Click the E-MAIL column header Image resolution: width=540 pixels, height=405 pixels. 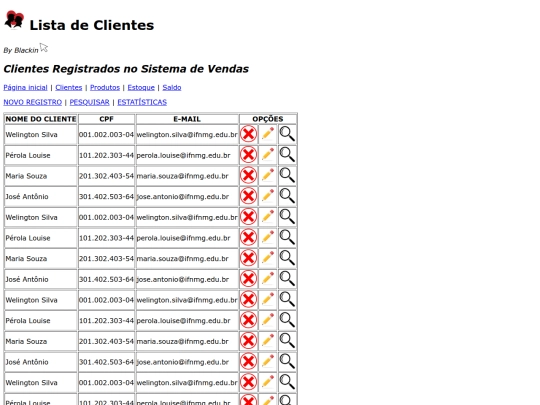(187, 119)
